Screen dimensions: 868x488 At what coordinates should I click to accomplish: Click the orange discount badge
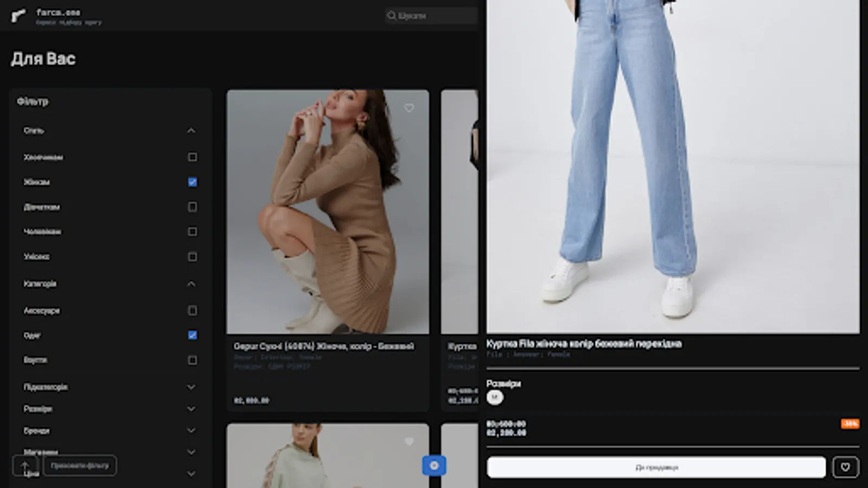850,423
